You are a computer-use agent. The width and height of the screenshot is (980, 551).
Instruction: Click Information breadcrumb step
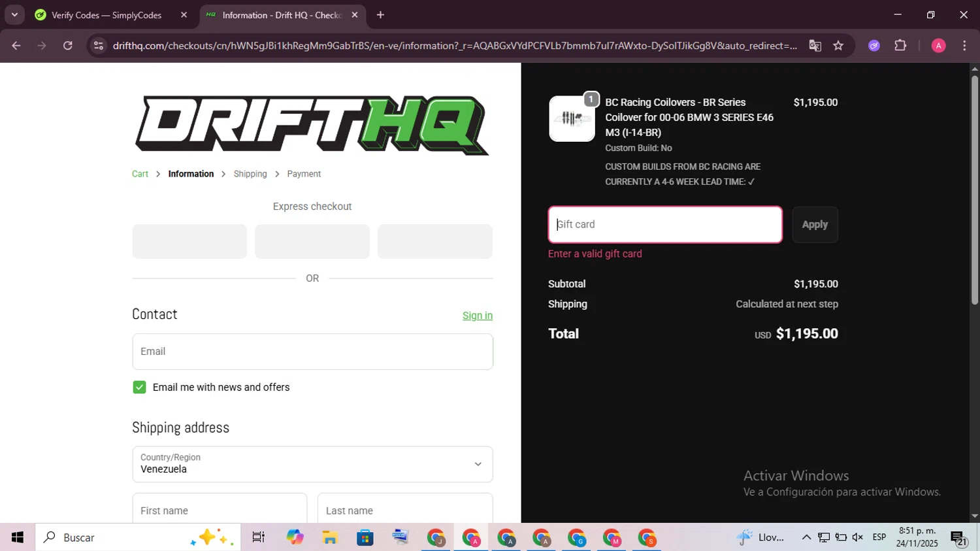pos(191,174)
